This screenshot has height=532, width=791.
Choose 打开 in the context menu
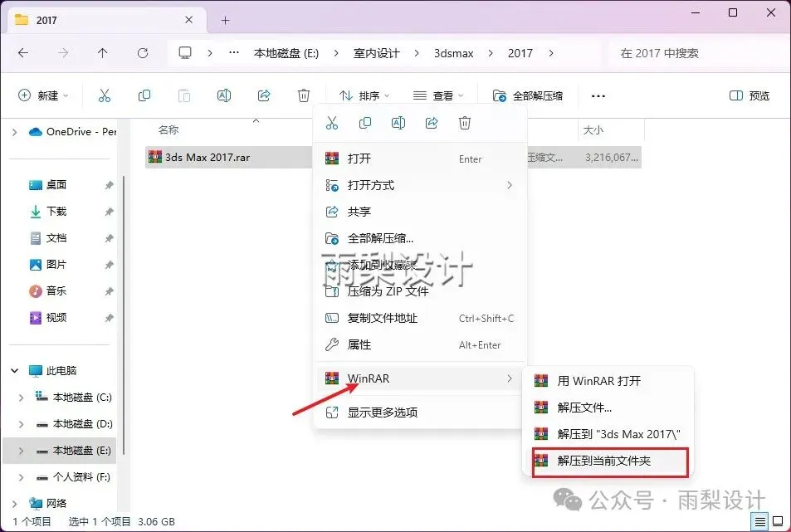pos(420,159)
